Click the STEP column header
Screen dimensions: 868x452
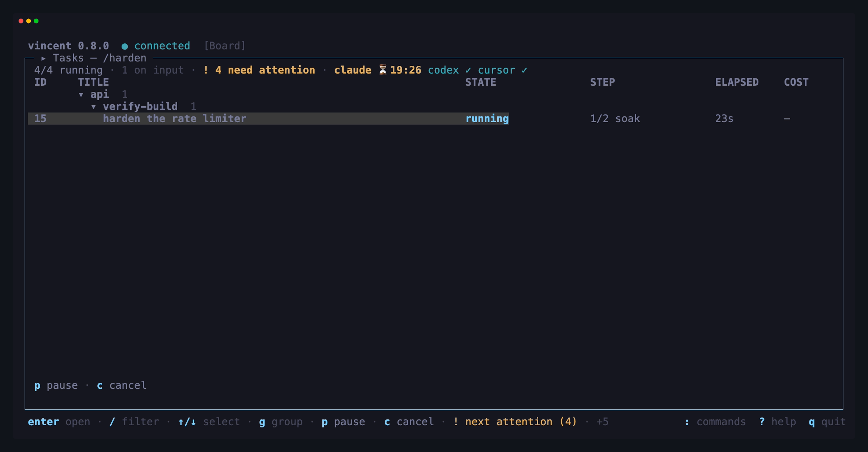click(x=602, y=82)
